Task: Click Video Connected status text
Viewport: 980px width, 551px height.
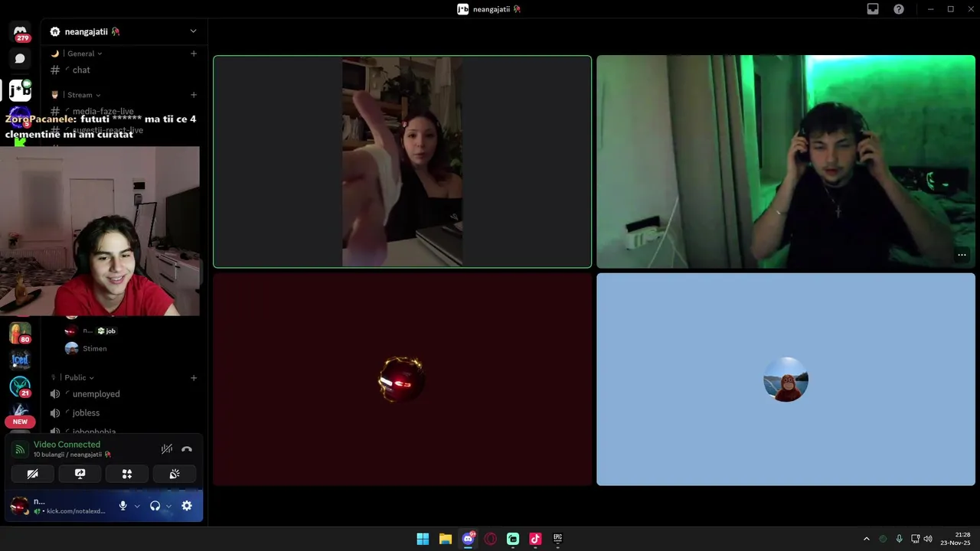Action: point(67,445)
